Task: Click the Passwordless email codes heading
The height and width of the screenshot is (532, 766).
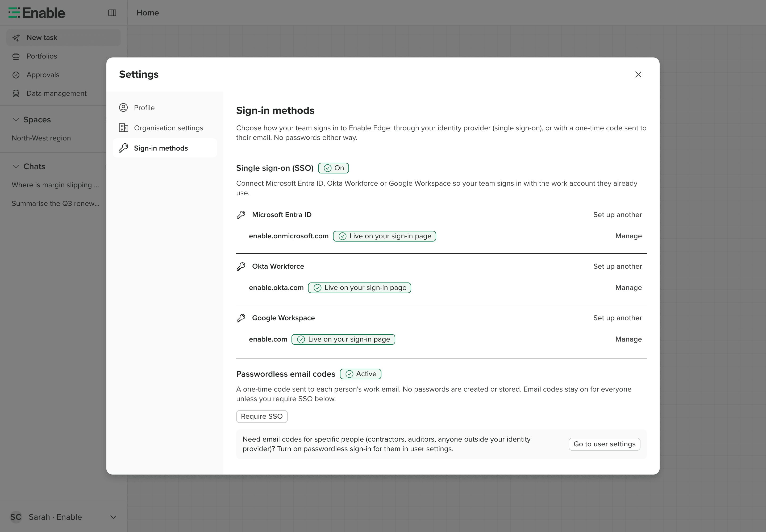Action: coord(286,374)
